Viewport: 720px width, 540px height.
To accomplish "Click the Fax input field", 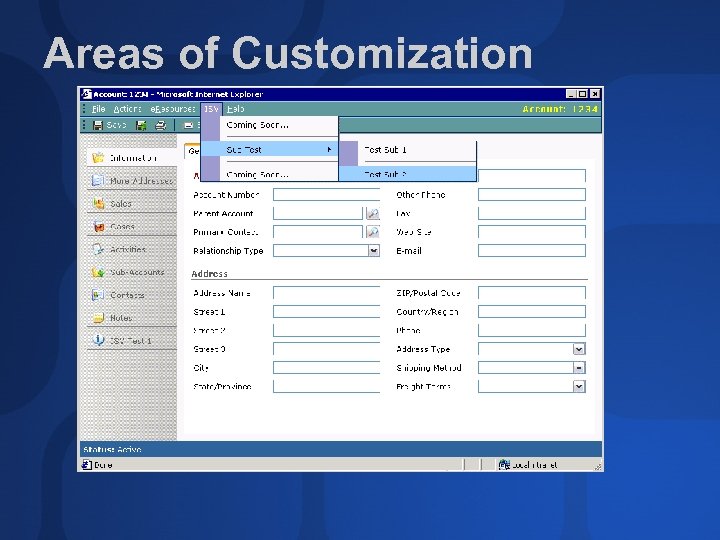I will tap(532, 214).
